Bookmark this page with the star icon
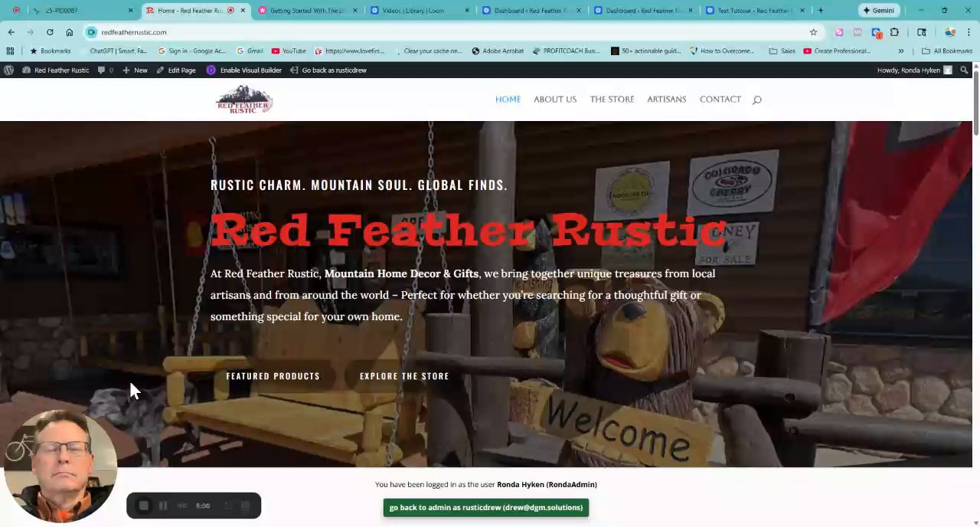The width and height of the screenshot is (980, 527). click(x=813, y=32)
